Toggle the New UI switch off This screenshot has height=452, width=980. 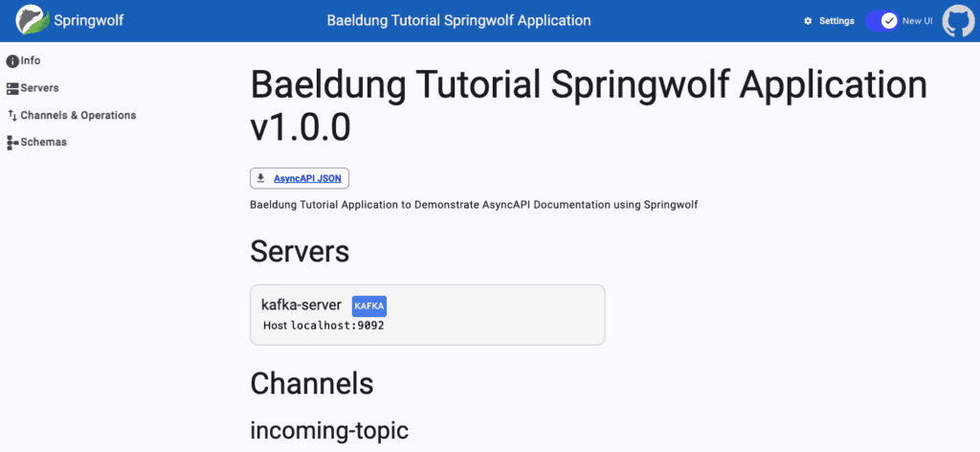[x=881, y=21]
